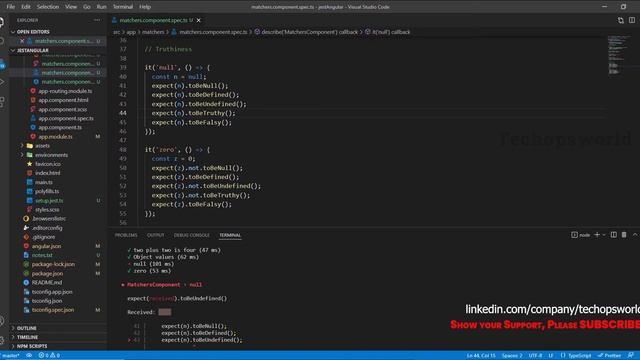Open angular.json file
Image resolution: width=640 pixels, height=360 pixels.
pyautogui.click(x=47, y=246)
